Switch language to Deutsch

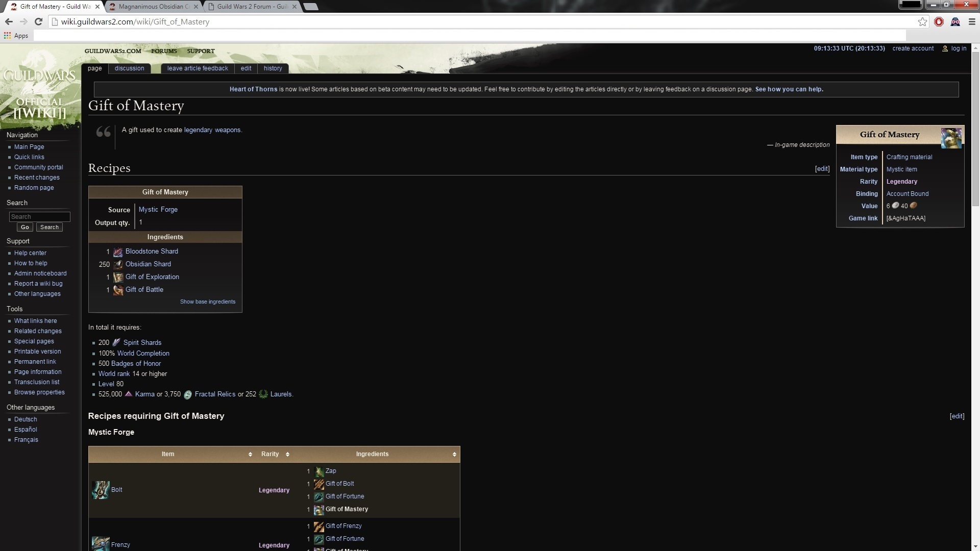26,419
